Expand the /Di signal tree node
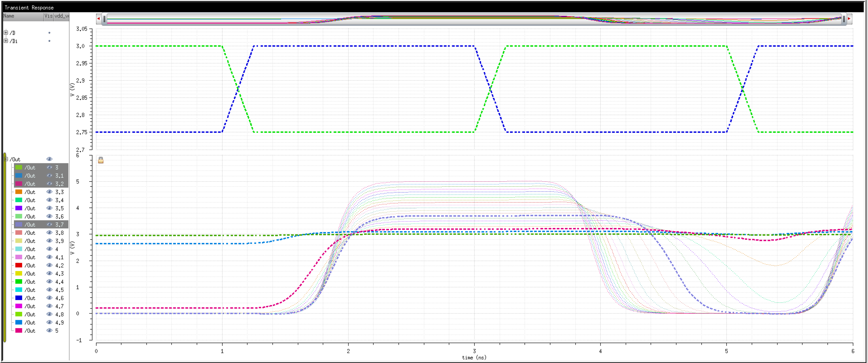 (x=6, y=41)
